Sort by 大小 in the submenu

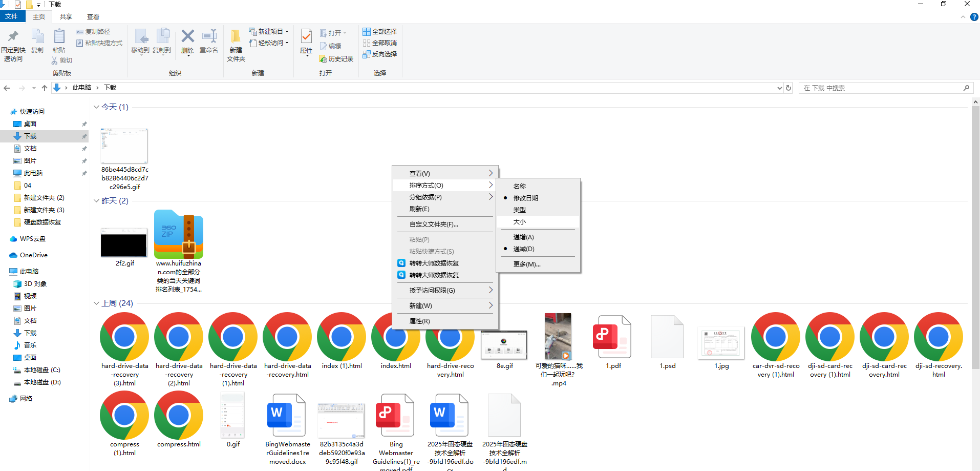point(538,221)
